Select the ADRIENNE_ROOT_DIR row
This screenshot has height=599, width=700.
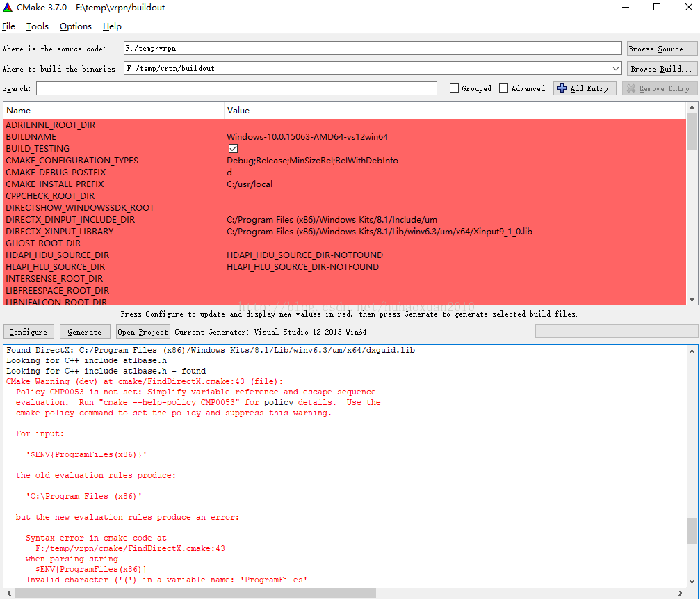coord(344,125)
